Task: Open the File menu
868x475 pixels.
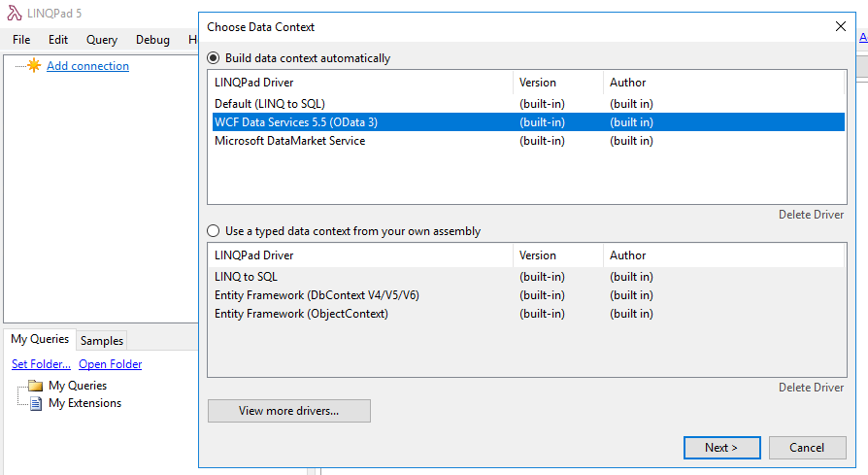Action: [21, 40]
